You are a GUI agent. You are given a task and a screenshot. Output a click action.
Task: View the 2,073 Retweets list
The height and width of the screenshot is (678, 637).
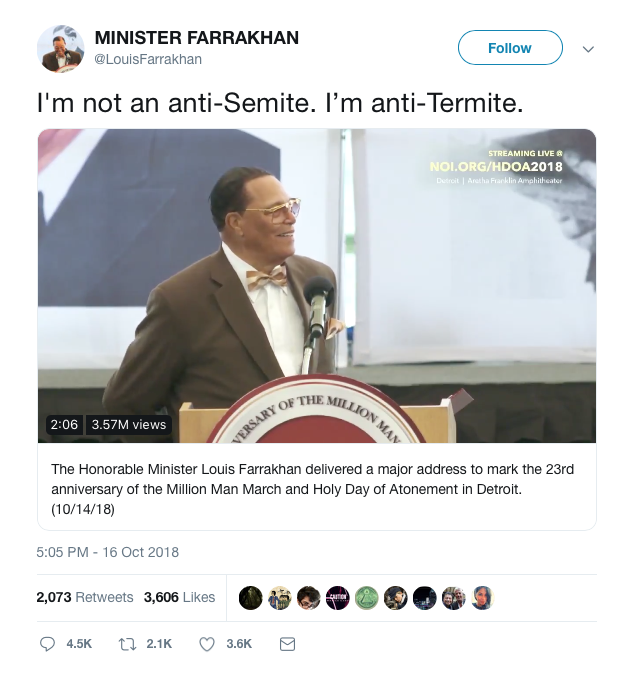click(x=85, y=597)
